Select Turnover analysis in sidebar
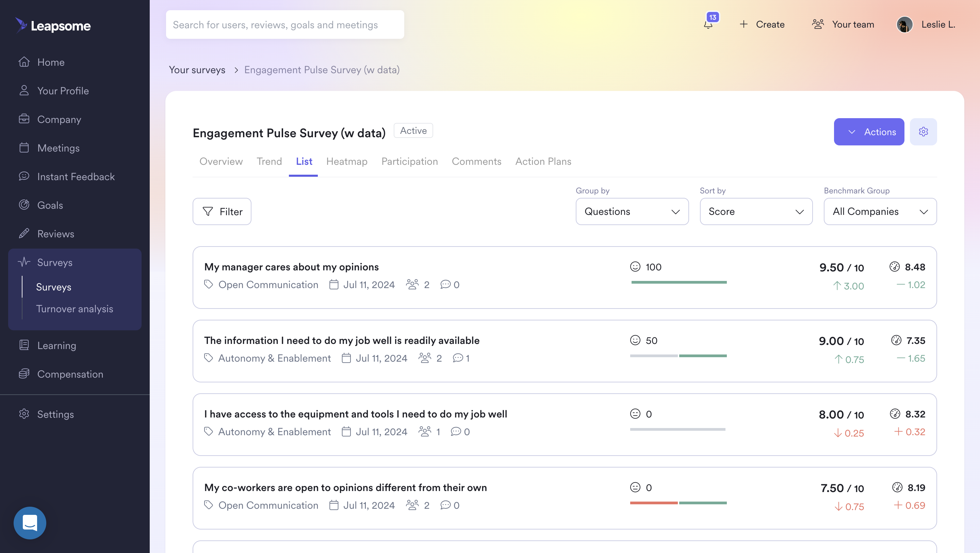Screen dimensions: 980x553 [x=75, y=309]
